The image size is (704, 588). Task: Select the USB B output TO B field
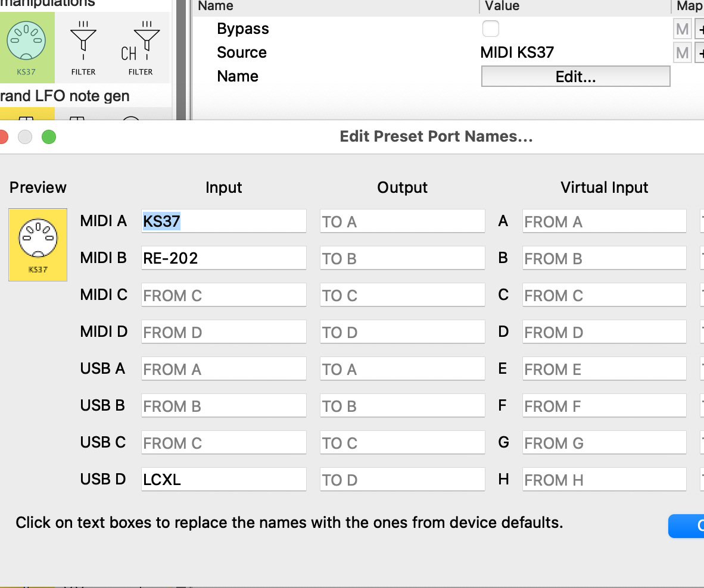(402, 406)
